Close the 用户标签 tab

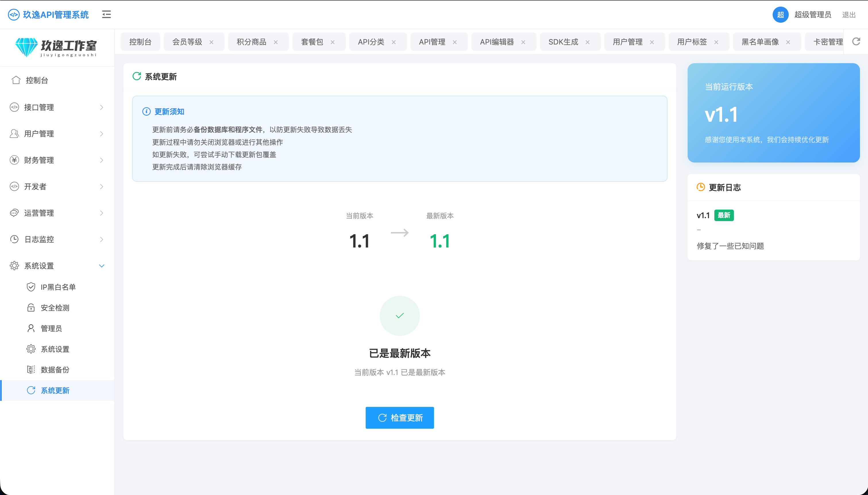pyautogui.click(x=716, y=42)
